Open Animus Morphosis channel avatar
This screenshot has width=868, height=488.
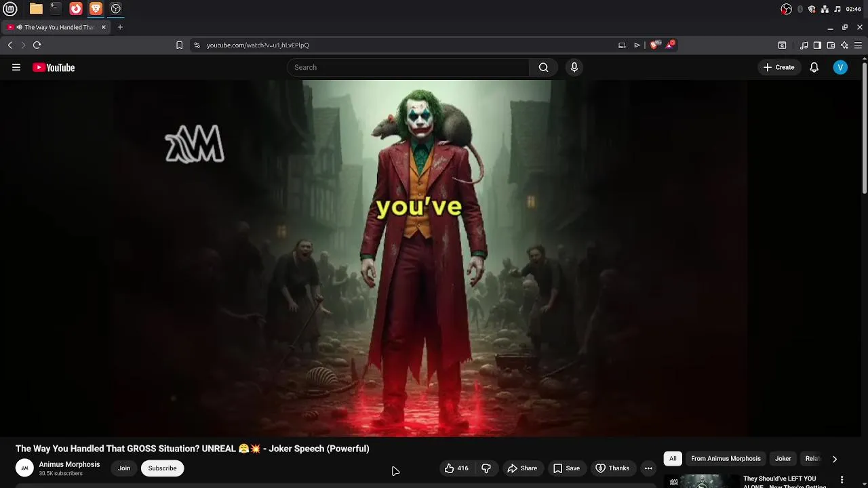(x=24, y=468)
